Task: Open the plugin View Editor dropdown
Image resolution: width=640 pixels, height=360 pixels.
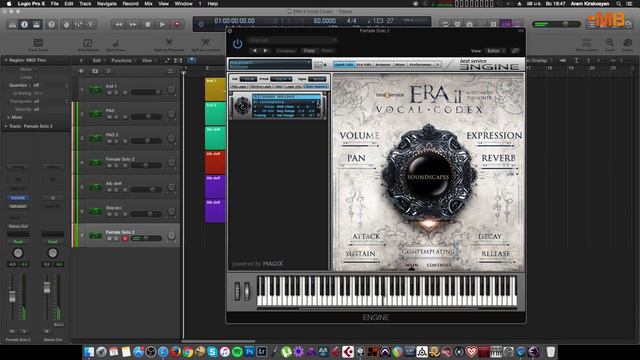Action: (x=496, y=51)
